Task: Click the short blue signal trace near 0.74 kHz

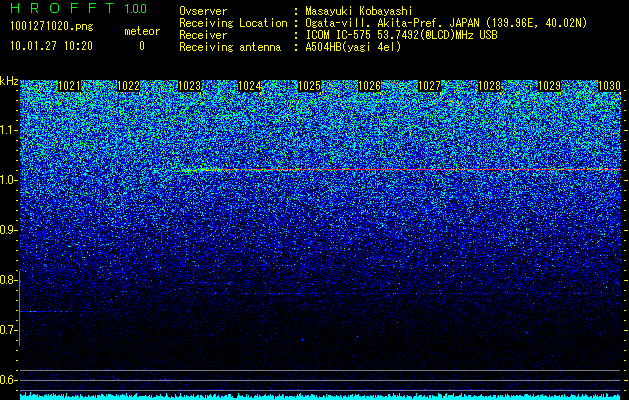Action: click(x=44, y=311)
